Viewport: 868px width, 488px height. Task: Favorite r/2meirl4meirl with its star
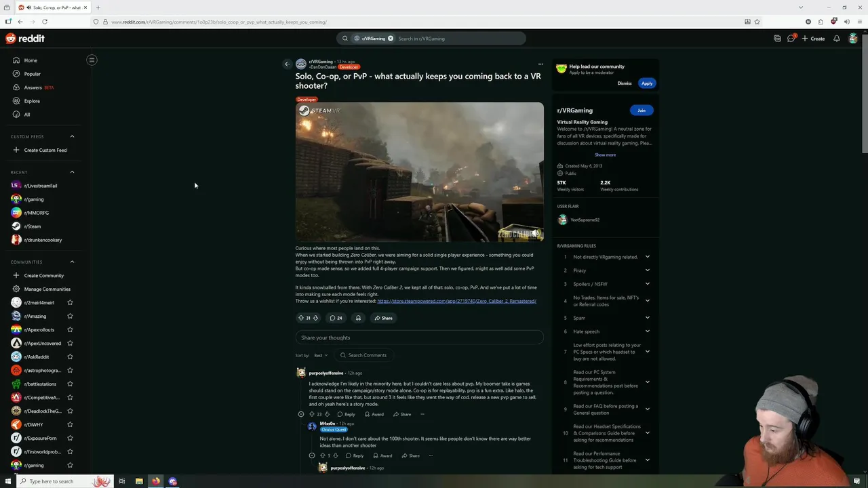70,302
